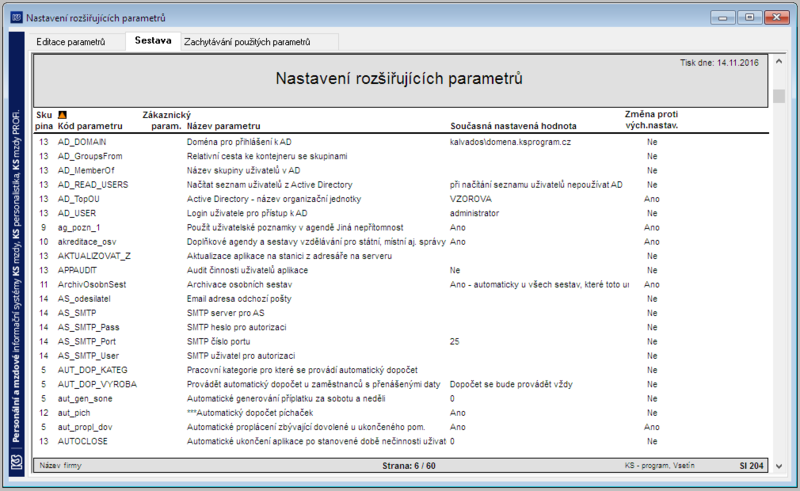Click the Název parametru column header
800x491 pixels.
point(223,126)
